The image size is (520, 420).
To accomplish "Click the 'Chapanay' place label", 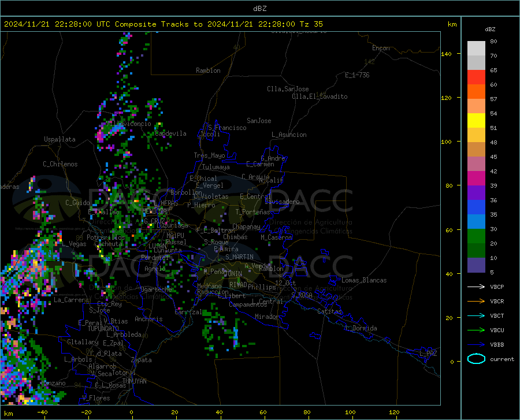I will pyautogui.click(x=246, y=226).
